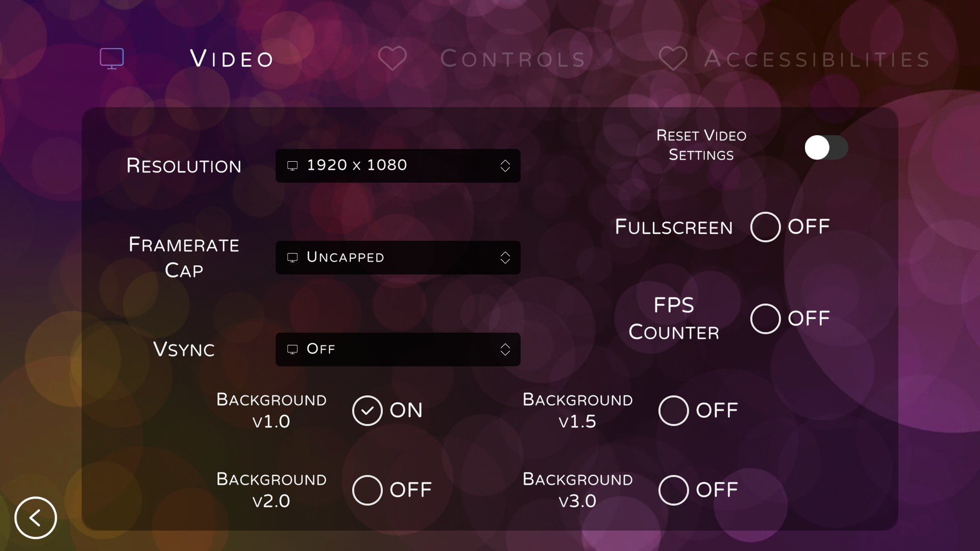Switch to the Accessibilities tab

[x=817, y=58]
